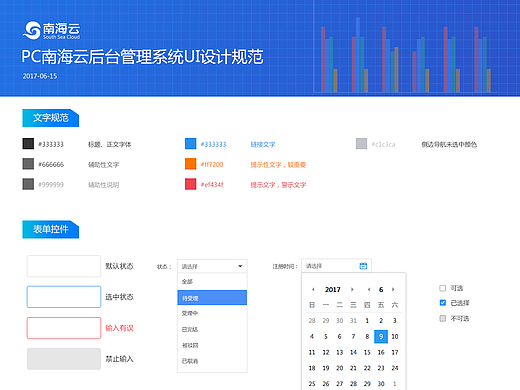Click the 2017-06-15 date in banner
Image resolution: width=520 pixels, height=390 pixels.
(40, 76)
